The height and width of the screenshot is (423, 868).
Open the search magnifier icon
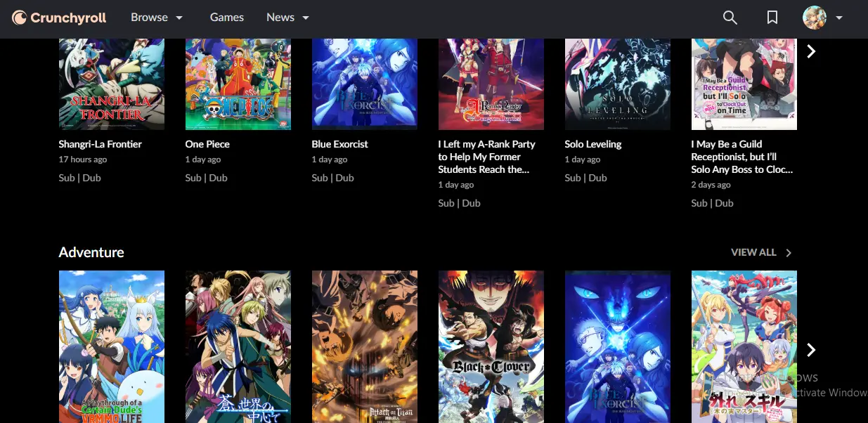pyautogui.click(x=730, y=18)
